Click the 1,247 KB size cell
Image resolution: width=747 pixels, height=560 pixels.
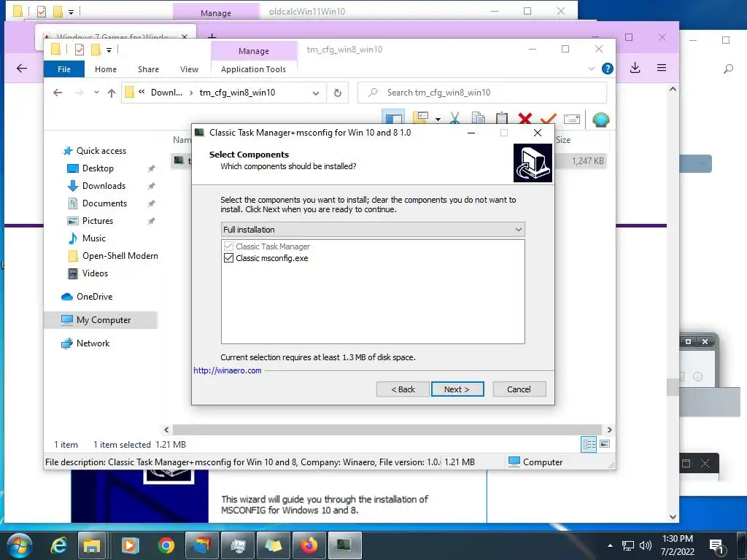(x=587, y=161)
